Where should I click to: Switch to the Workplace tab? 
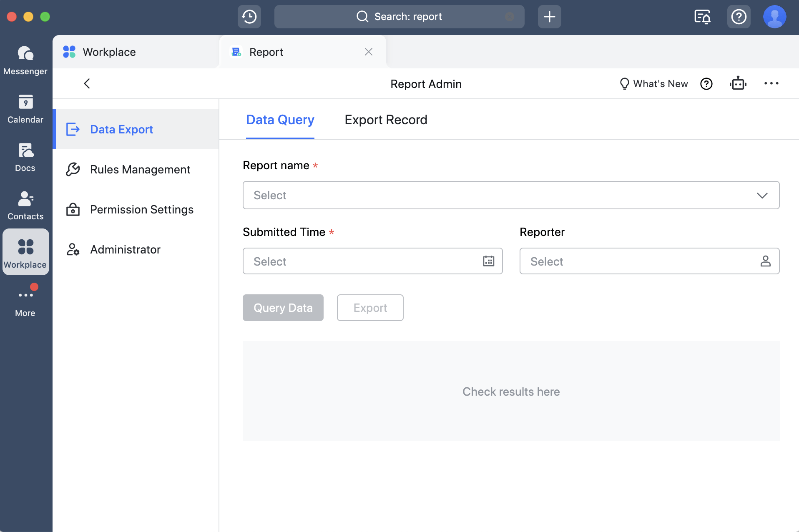[x=108, y=52]
